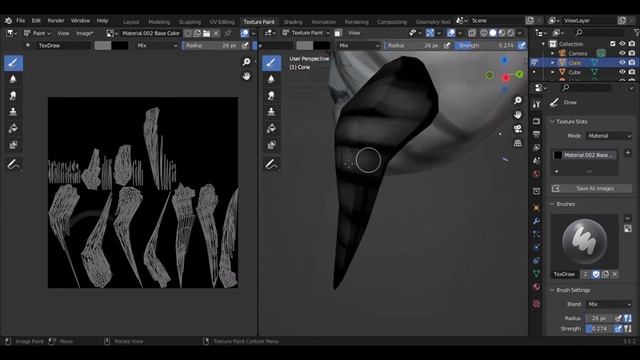This screenshot has height=360, width=640.
Task: Toggle Strength pressure sensitivity in viewport header
Action: click(x=522, y=45)
